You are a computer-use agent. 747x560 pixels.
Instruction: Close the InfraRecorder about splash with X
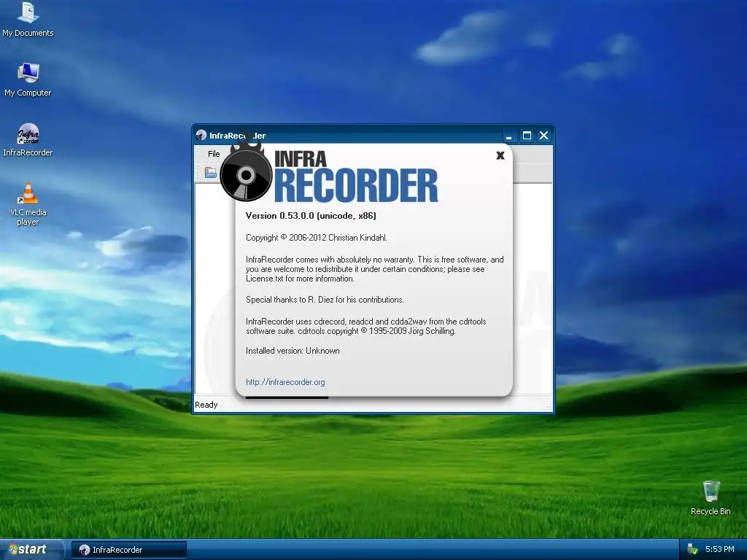coord(500,155)
